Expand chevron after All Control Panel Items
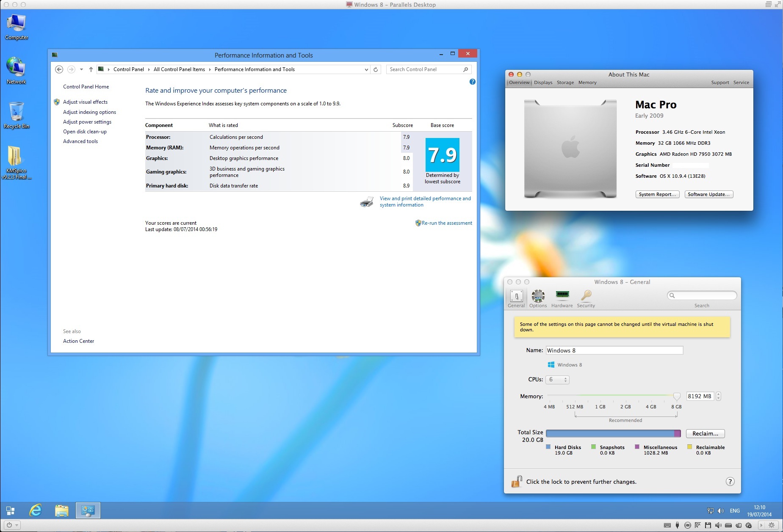This screenshot has width=783, height=532. pyautogui.click(x=210, y=69)
